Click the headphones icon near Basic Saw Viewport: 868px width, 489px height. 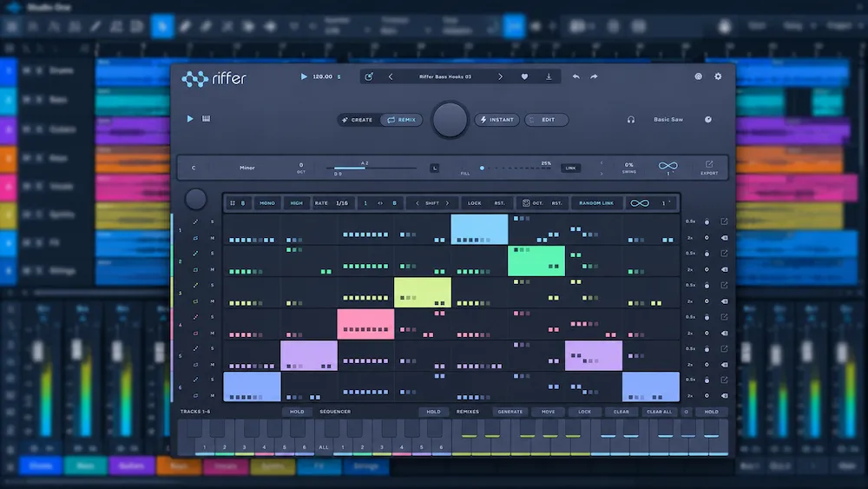click(630, 120)
